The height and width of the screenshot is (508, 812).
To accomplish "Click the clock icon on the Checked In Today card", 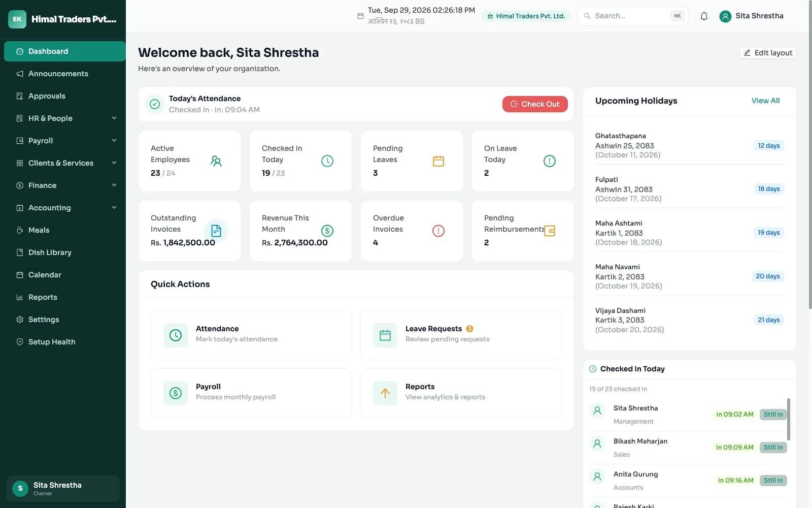I will [x=327, y=161].
